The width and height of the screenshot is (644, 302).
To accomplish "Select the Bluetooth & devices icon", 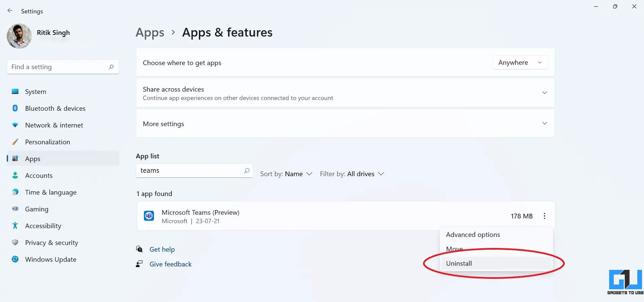I will click(15, 108).
